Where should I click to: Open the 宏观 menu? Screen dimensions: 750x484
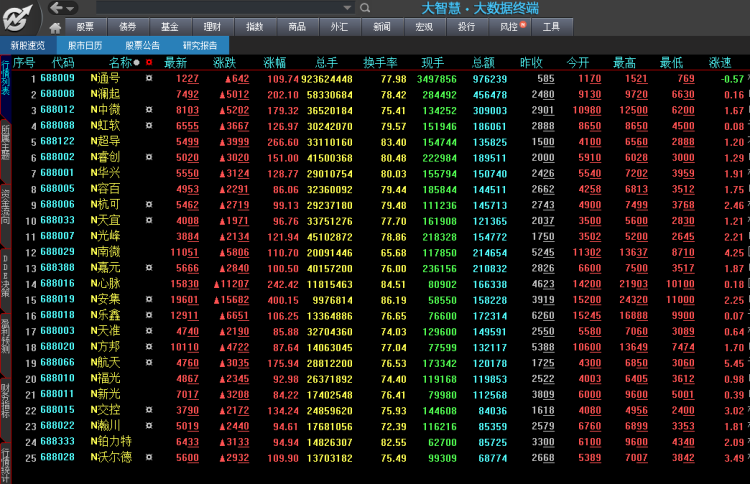[x=424, y=27]
